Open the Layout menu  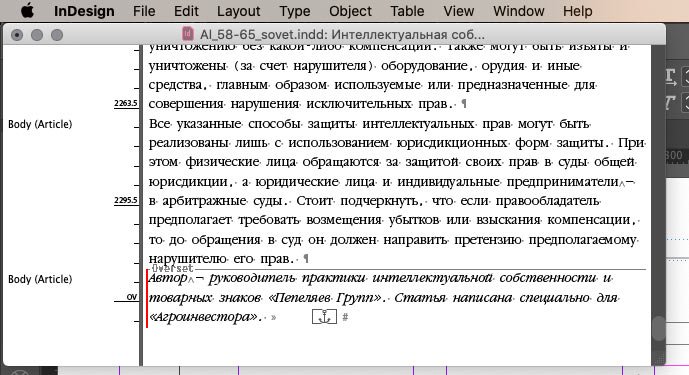click(239, 11)
